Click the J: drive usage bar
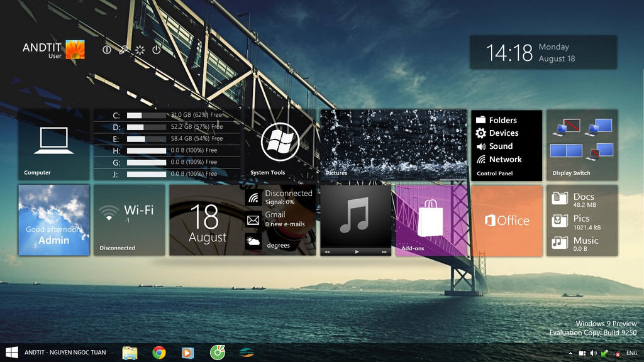This screenshot has width=644, height=362. (146, 174)
